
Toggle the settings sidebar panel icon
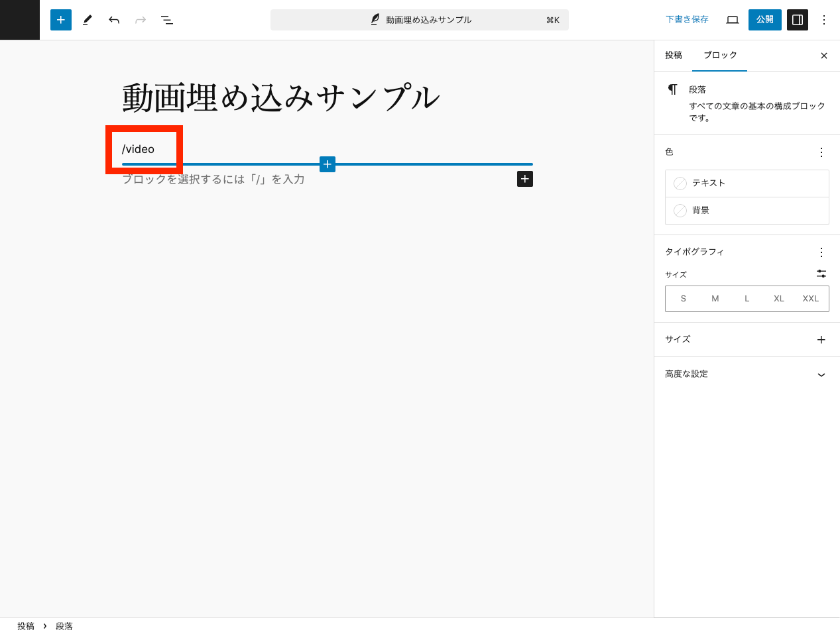click(798, 20)
